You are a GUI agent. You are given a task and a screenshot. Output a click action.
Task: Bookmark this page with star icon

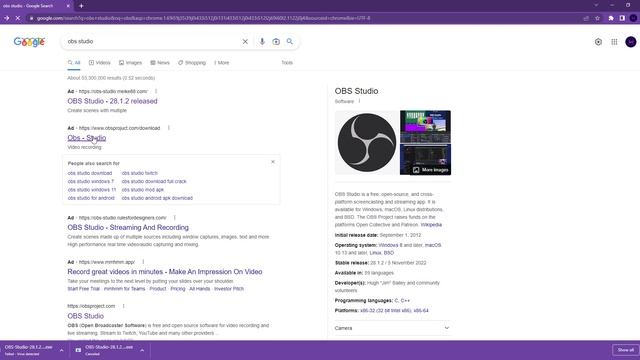(x=598, y=18)
